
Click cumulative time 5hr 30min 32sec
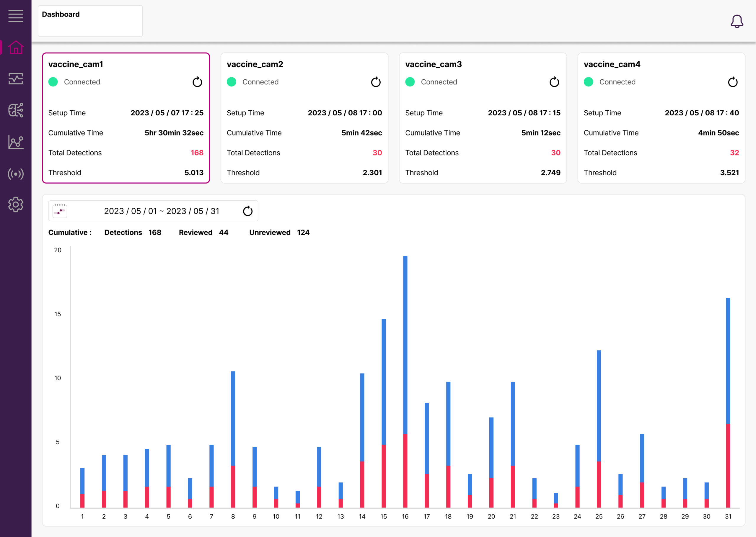pyautogui.click(x=174, y=133)
